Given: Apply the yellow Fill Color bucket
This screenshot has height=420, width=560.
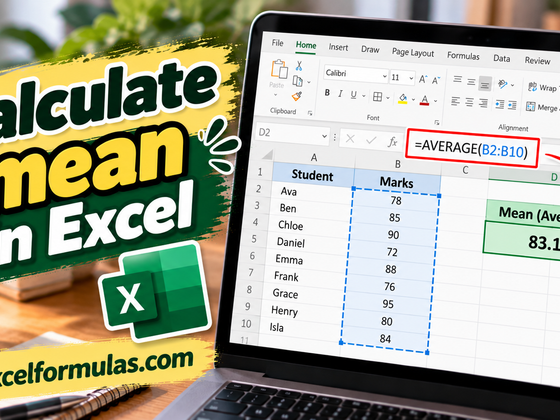Looking at the screenshot, I should point(402,99).
